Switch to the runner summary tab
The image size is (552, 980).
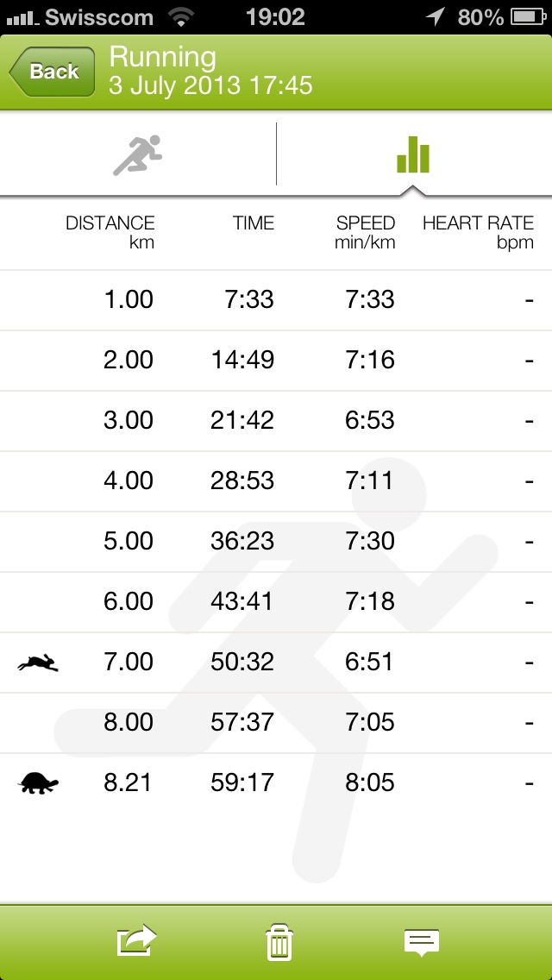[137, 154]
